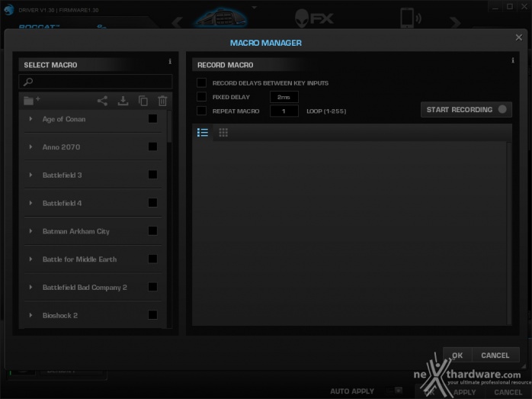Expand the Anno 2070 macro folder
Viewport: 532px width, 399px height.
click(x=30, y=147)
